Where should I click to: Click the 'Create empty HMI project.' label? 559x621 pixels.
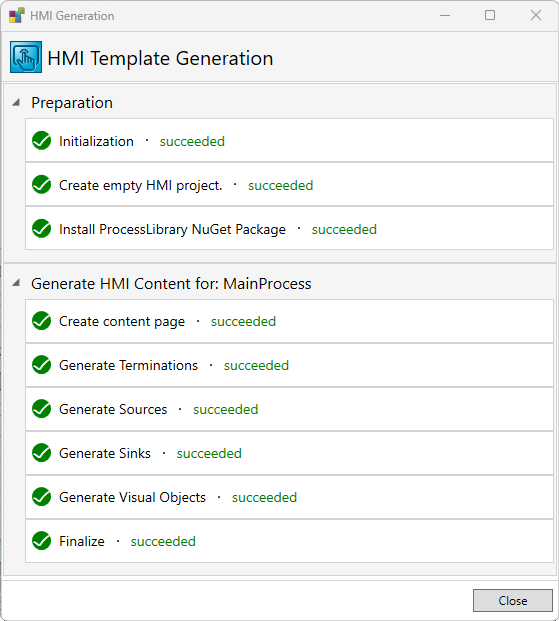pyautogui.click(x=141, y=186)
